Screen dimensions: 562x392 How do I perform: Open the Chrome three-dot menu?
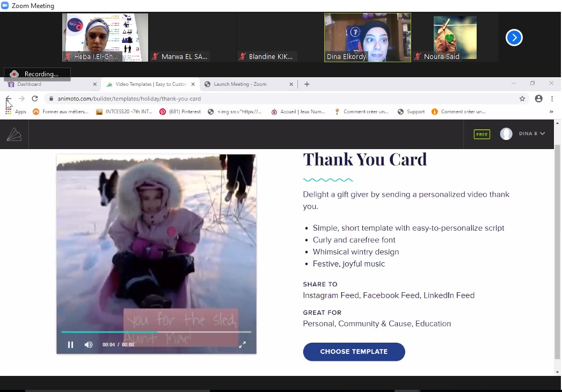pyautogui.click(x=552, y=99)
